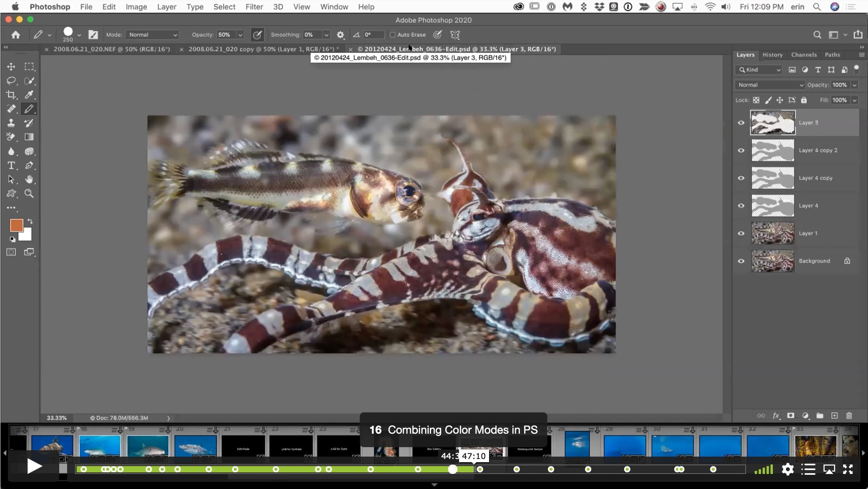Screen dimensions: 868x489
Task: Select the Pen tool
Action: [x=29, y=166]
